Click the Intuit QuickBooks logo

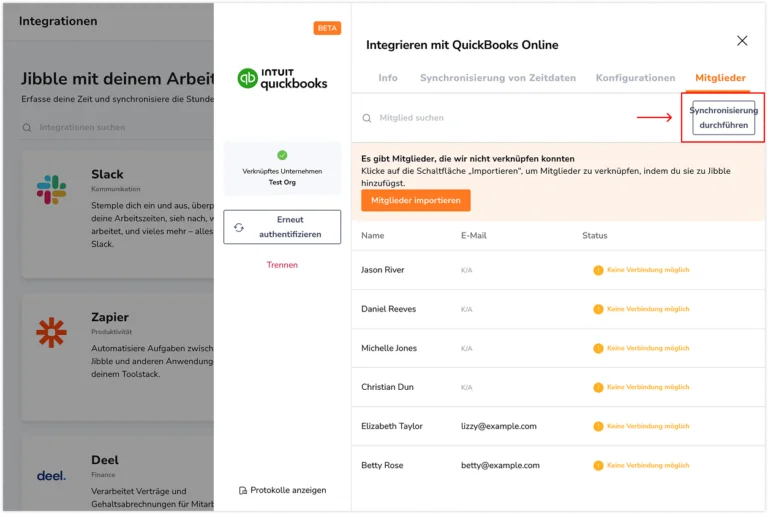tap(282, 79)
